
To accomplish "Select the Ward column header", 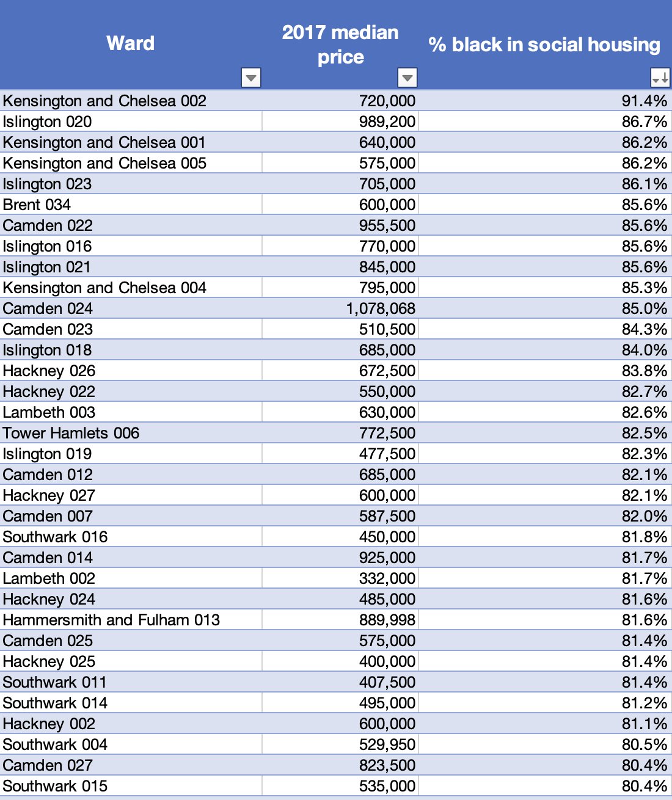I will 131,45.
